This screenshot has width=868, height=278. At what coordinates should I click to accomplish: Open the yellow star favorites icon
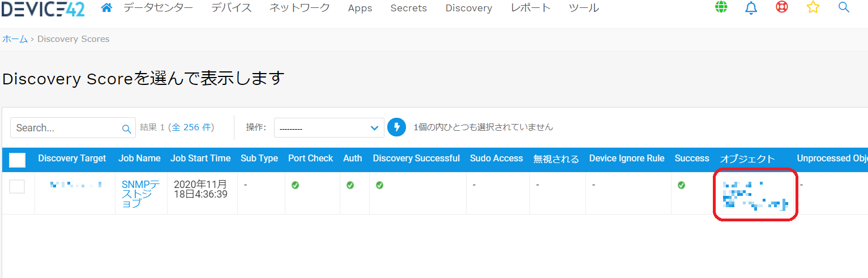click(x=813, y=7)
